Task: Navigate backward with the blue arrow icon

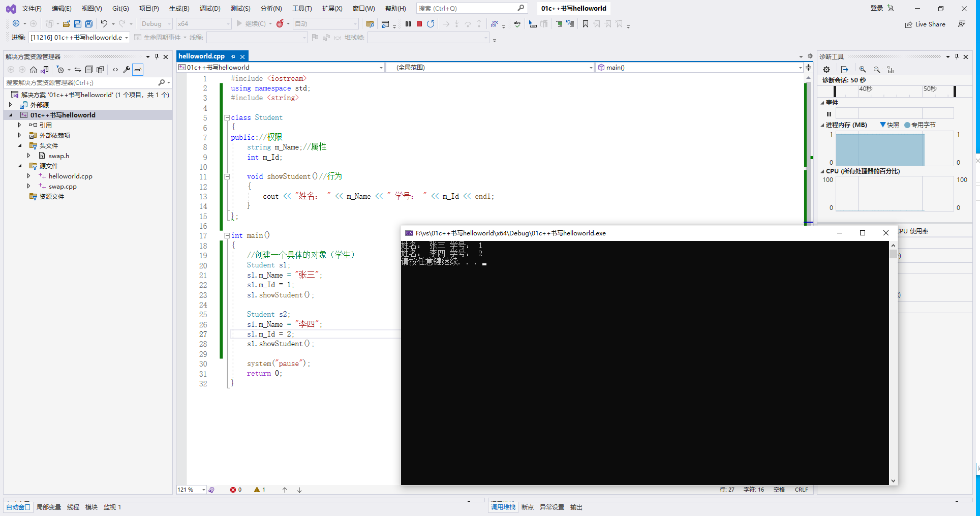Action: [x=16, y=24]
